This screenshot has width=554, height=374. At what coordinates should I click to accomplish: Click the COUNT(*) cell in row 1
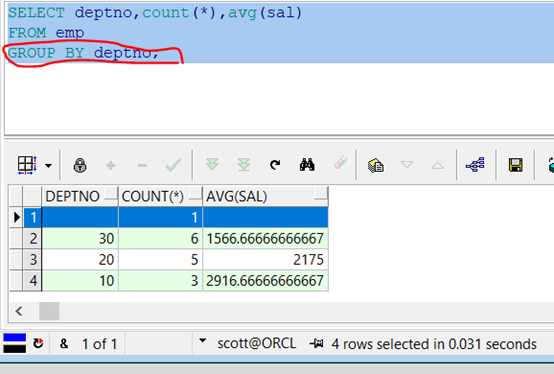pos(160,217)
